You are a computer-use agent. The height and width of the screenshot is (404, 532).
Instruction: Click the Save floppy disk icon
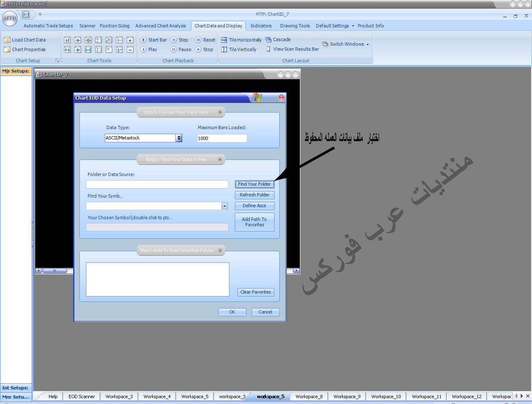26,15
